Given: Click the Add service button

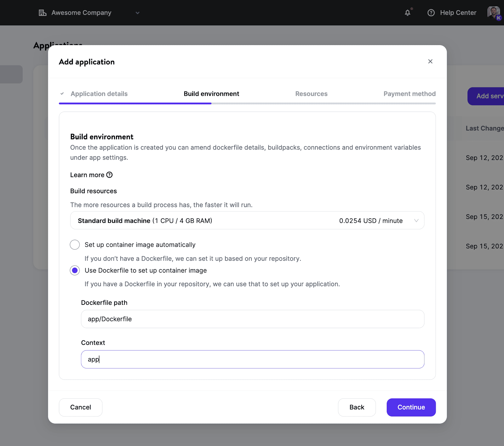Looking at the screenshot, I should point(487,96).
